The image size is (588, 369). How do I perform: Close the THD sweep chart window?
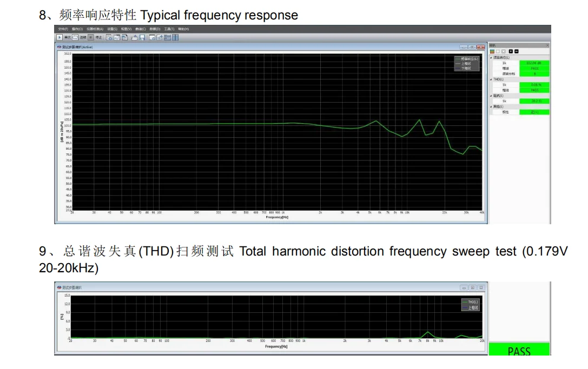click(481, 288)
